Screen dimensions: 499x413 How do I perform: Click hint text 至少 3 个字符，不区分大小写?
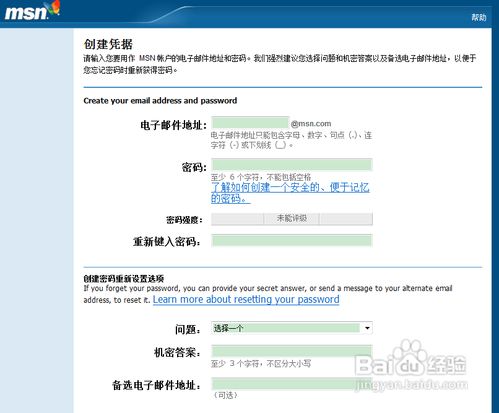click(261, 363)
